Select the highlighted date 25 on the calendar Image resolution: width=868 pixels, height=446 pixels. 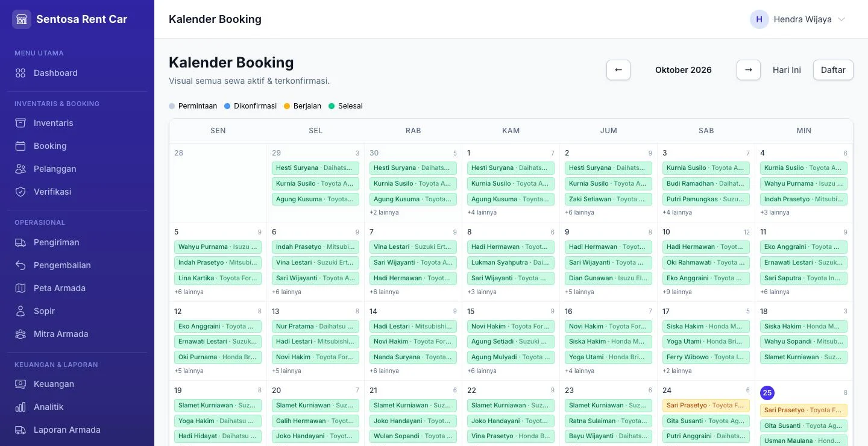click(767, 393)
